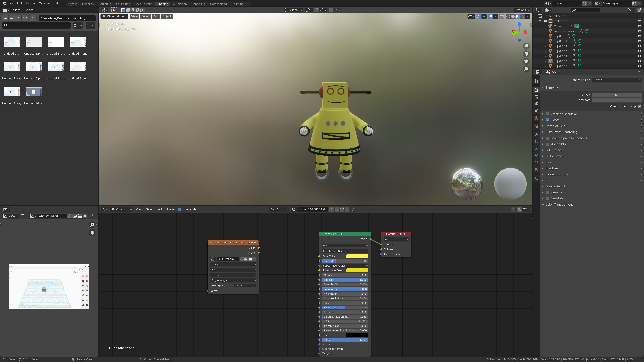Open the Options button in viewport
Image resolution: width=644 pixels, height=362 pixels.
(522, 10)
